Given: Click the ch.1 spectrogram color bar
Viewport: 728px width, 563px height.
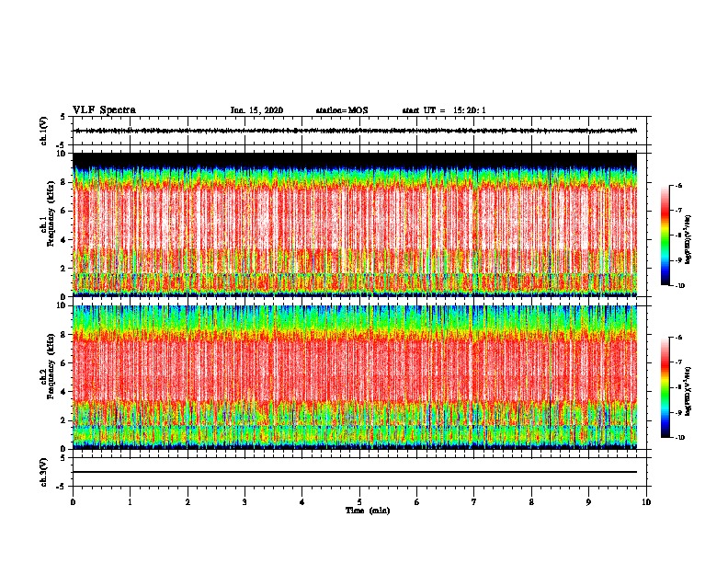Looking at the screenshot, I should [665, 236].
